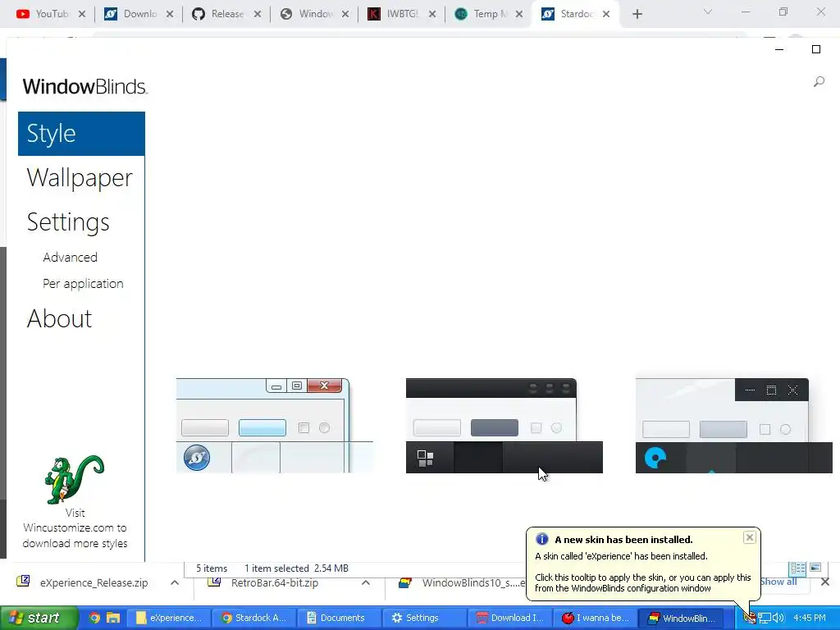Screen dimensions: 840x630
Task: Open a new browser tab
Action: 637,15
